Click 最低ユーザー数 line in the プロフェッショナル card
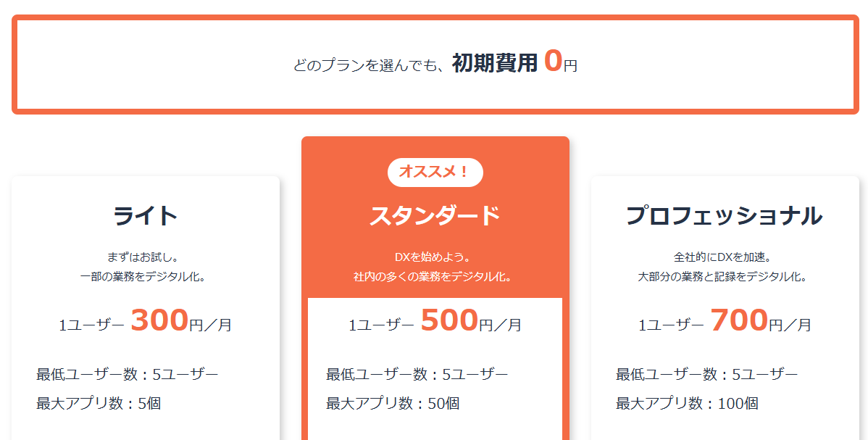 (707, 375)
